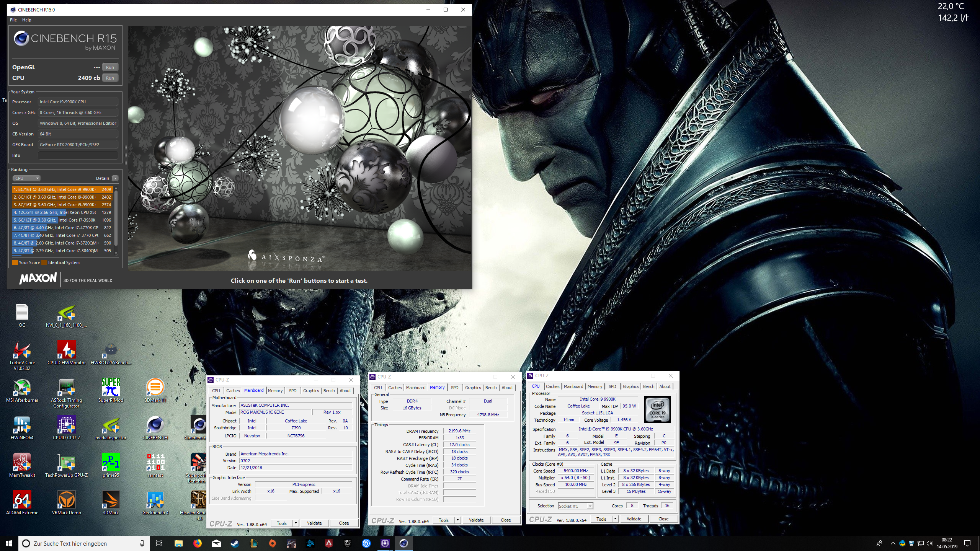Screen dimensions: 980x551
Task: Open the CPU ranking type dropdown
Action: [26, 178]
